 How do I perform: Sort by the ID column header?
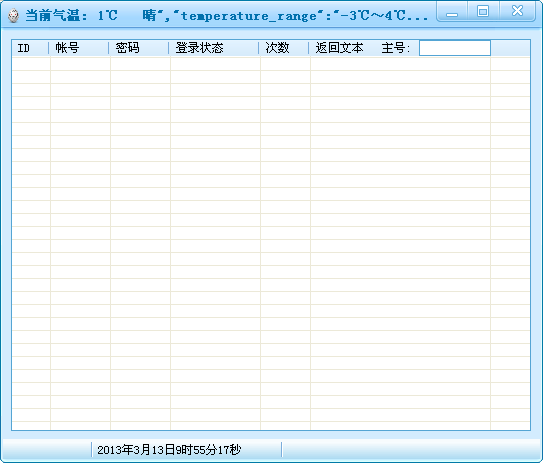[x=30, y=48]
